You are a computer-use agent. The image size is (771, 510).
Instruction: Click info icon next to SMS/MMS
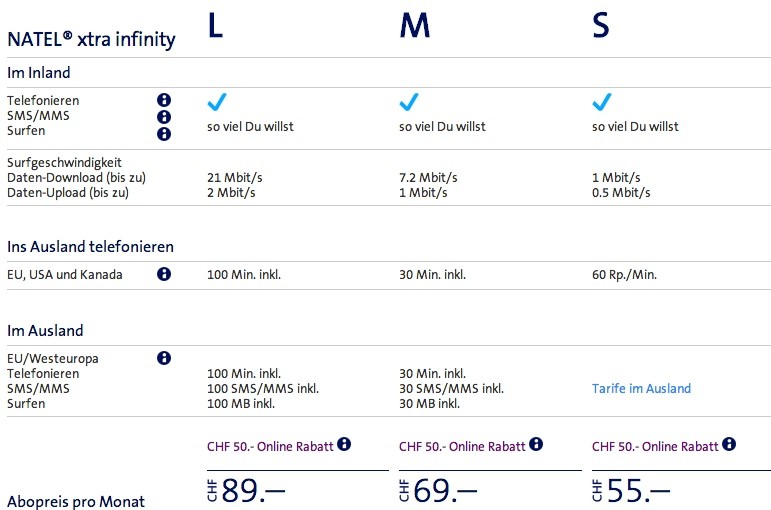[164, 117]
